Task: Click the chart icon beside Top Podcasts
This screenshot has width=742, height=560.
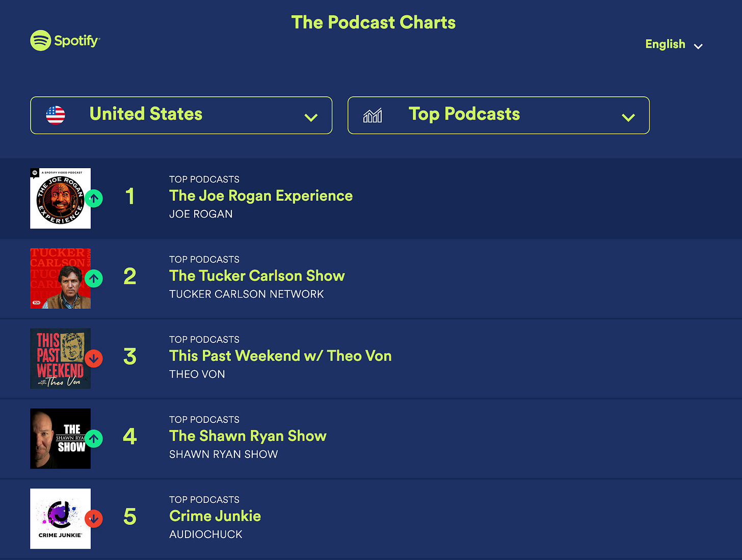Action: point(372,115)
